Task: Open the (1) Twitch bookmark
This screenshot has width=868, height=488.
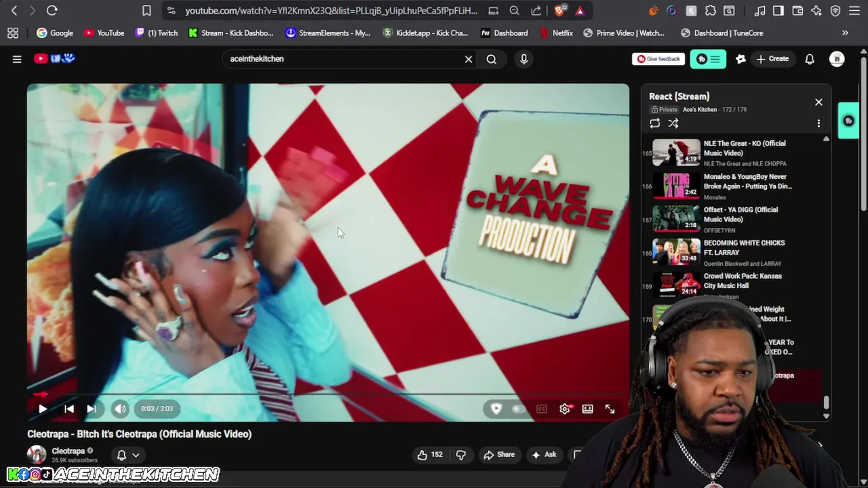Action: [157, 33]
